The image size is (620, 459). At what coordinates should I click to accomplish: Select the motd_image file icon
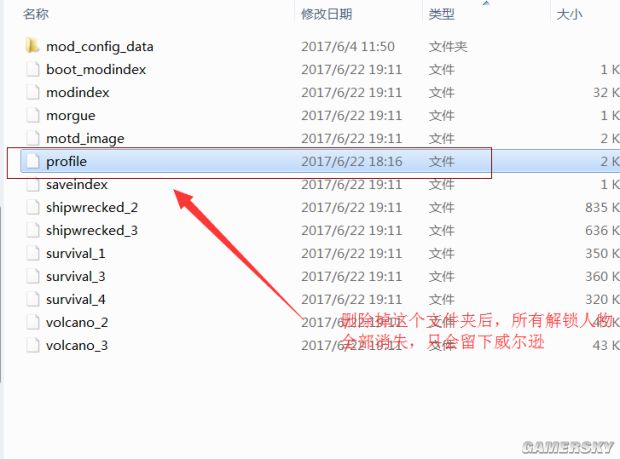(x=32, y=138)
